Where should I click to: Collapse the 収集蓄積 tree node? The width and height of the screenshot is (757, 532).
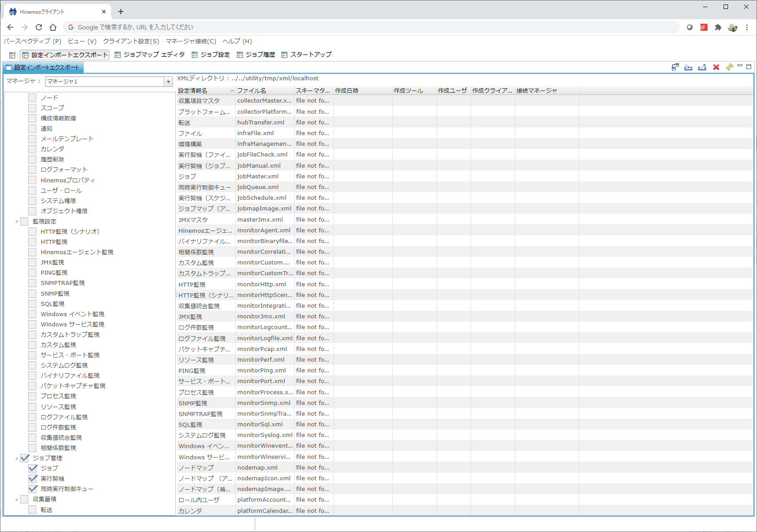click(16, 499)
